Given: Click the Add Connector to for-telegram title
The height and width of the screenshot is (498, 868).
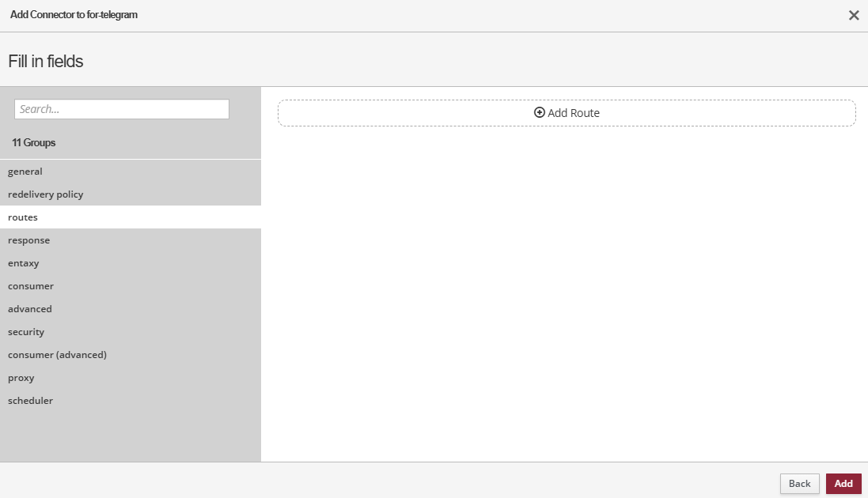Looking at the screenshot, I should pos(74,15).
